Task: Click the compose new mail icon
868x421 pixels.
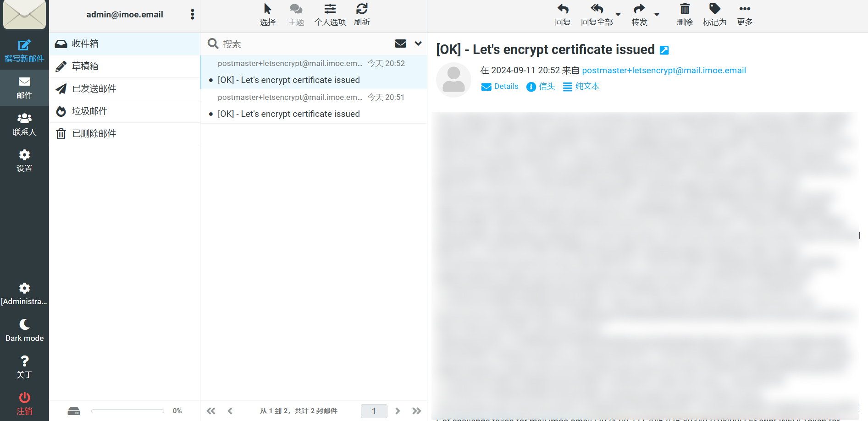Action: click(24, 45)
